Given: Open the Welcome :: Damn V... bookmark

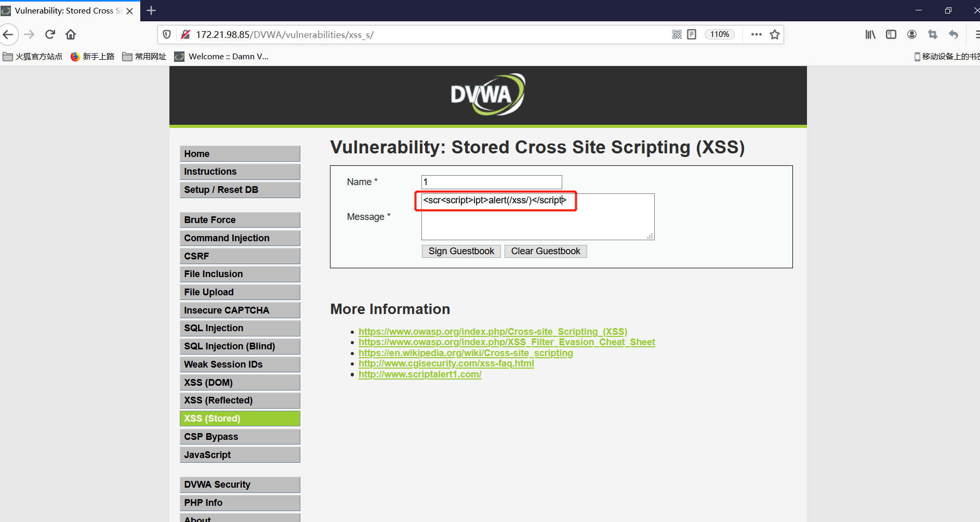Looking at the screenshot, I should [x=222, y=57].
